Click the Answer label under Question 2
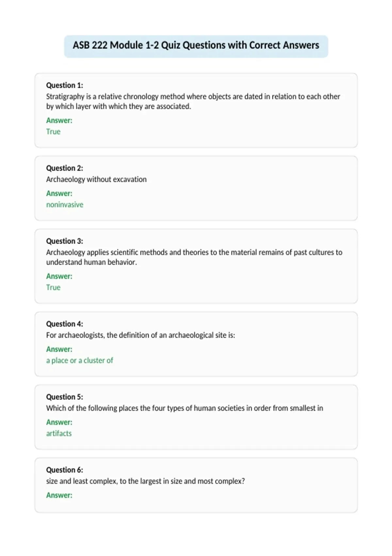 tap(59, 193)
